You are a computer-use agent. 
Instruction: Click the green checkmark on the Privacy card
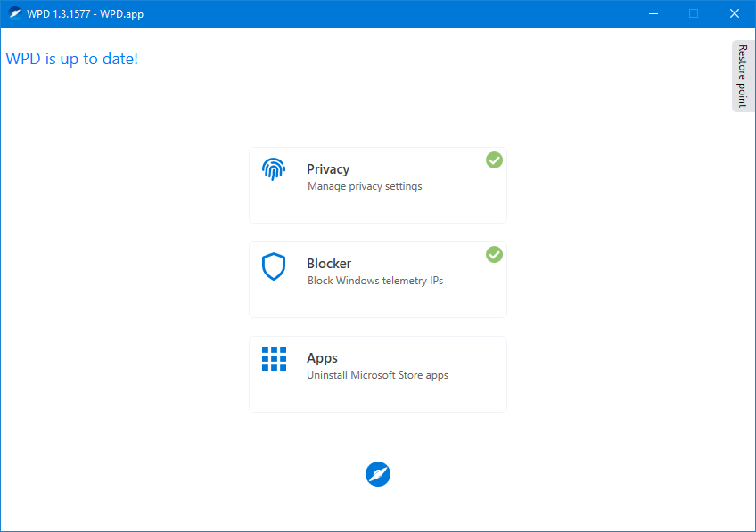[x=494, y=160]
